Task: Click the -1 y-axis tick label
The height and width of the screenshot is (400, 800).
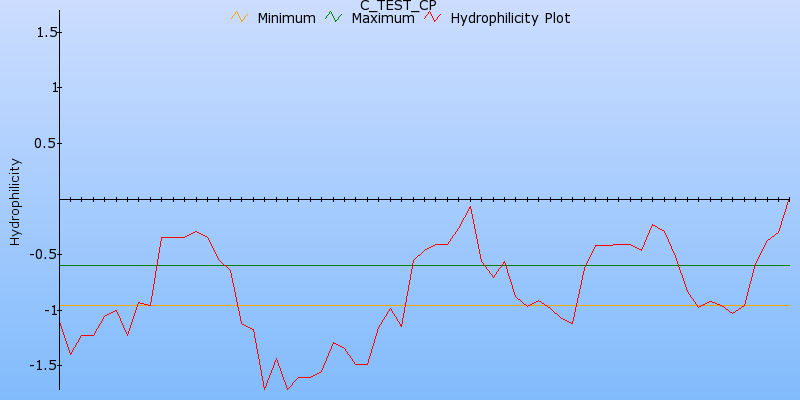Action: coord(52,310)
